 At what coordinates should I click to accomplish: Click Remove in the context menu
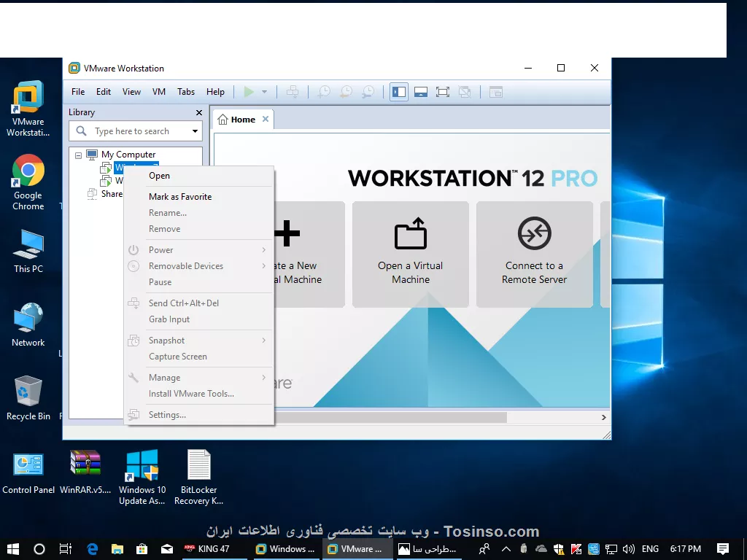tap(198, 229)
